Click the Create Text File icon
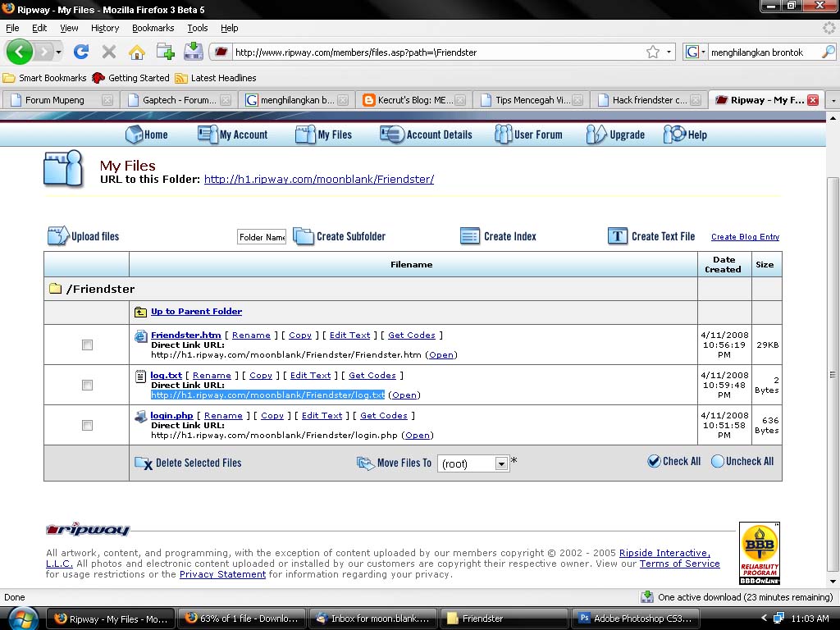This screenshot has height=630, width=840. click(x=617, y=235)
